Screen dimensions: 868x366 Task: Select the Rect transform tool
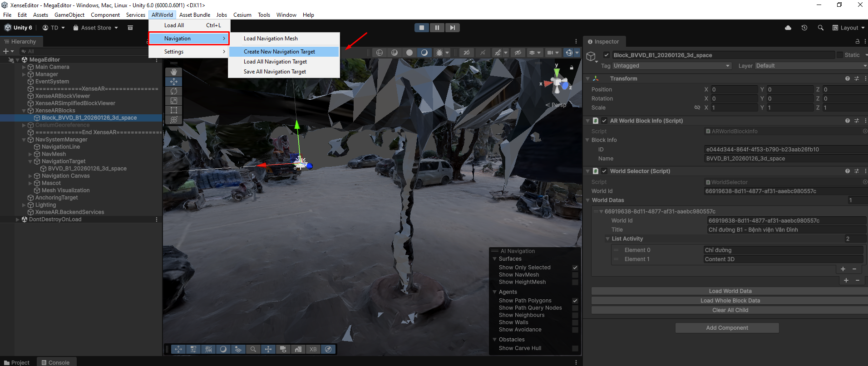[x=174, y=110]
